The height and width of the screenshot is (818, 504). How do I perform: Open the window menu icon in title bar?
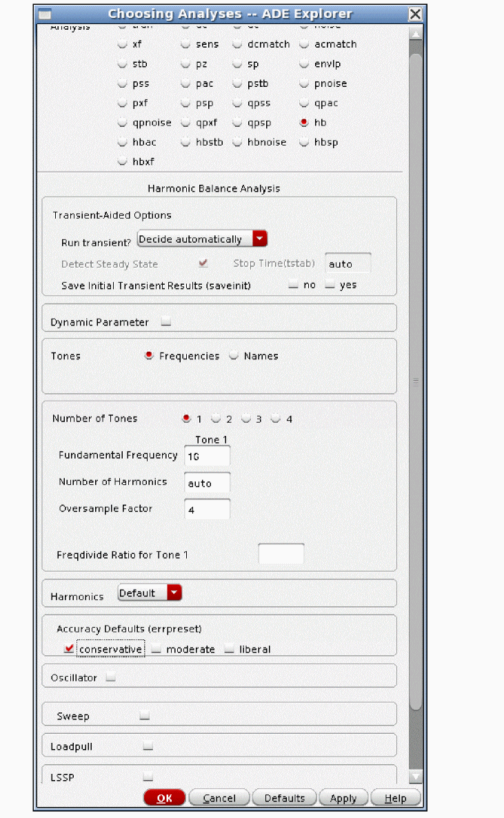pos(46,14)
